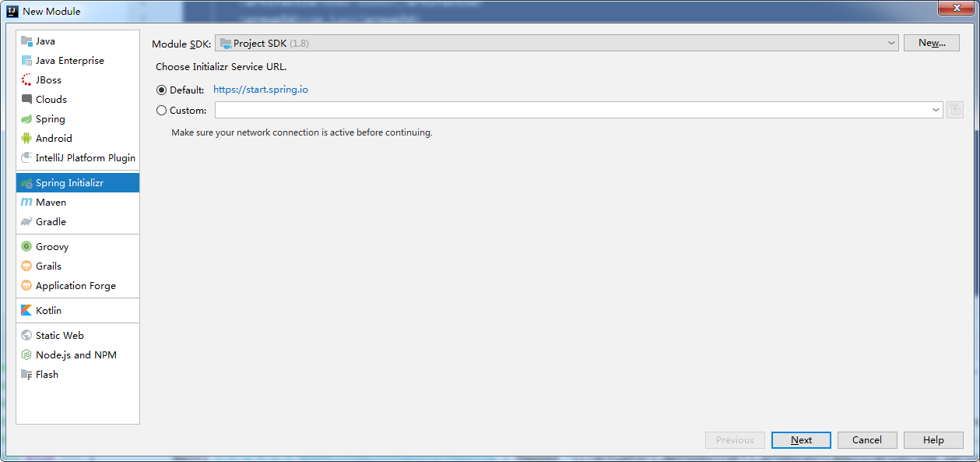Choose Spring Initializr module type
This screenshot has width=980, height=462.
78,183
